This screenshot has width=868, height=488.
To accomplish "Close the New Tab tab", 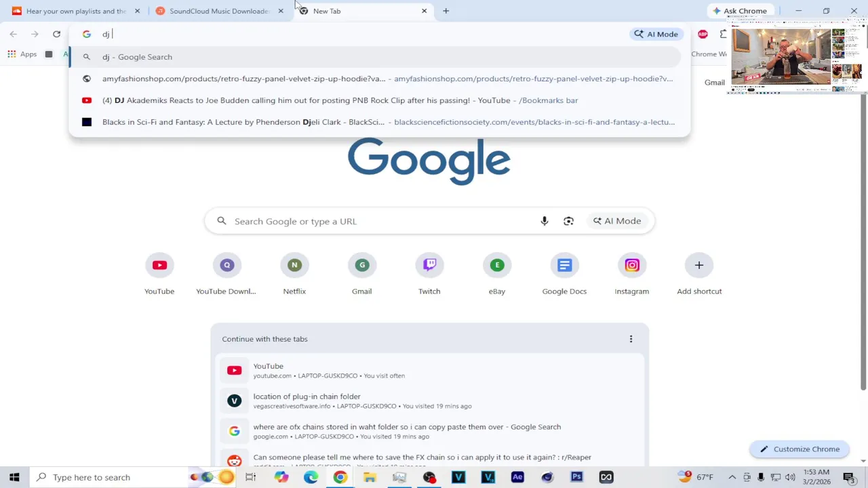I will click(x=425, y=11).
